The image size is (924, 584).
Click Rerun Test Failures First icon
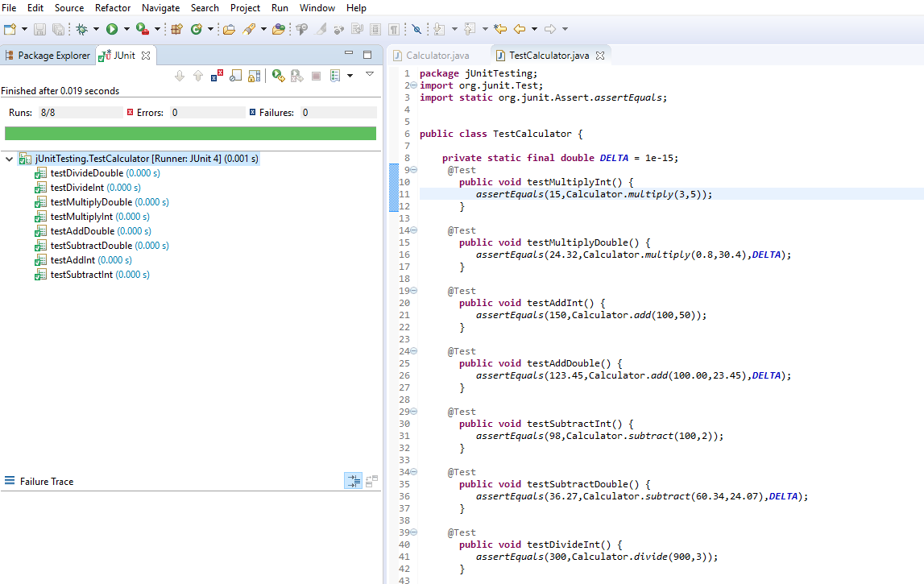coord(297,76)
